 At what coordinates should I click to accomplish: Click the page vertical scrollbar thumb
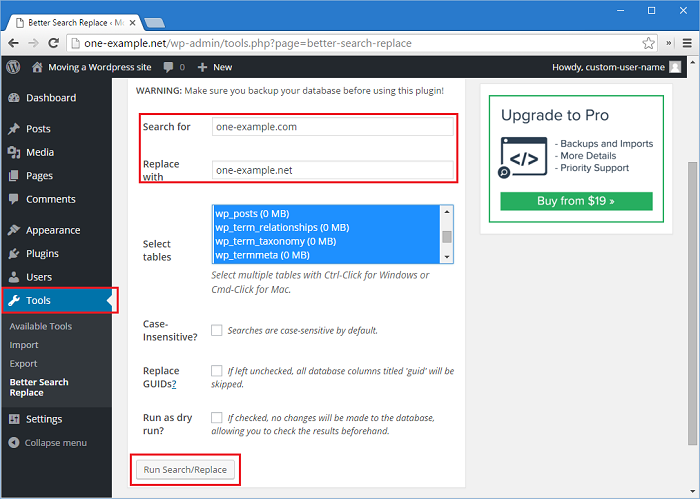coord(692,304)
